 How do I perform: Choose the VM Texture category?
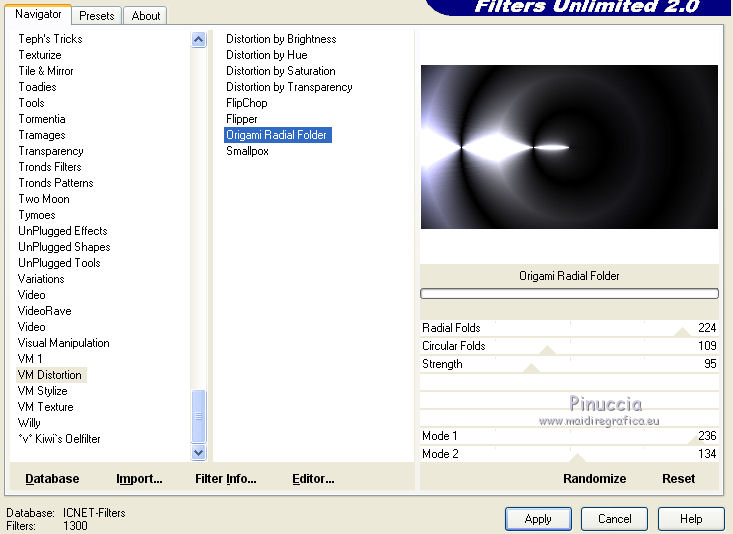click(45, 407)
